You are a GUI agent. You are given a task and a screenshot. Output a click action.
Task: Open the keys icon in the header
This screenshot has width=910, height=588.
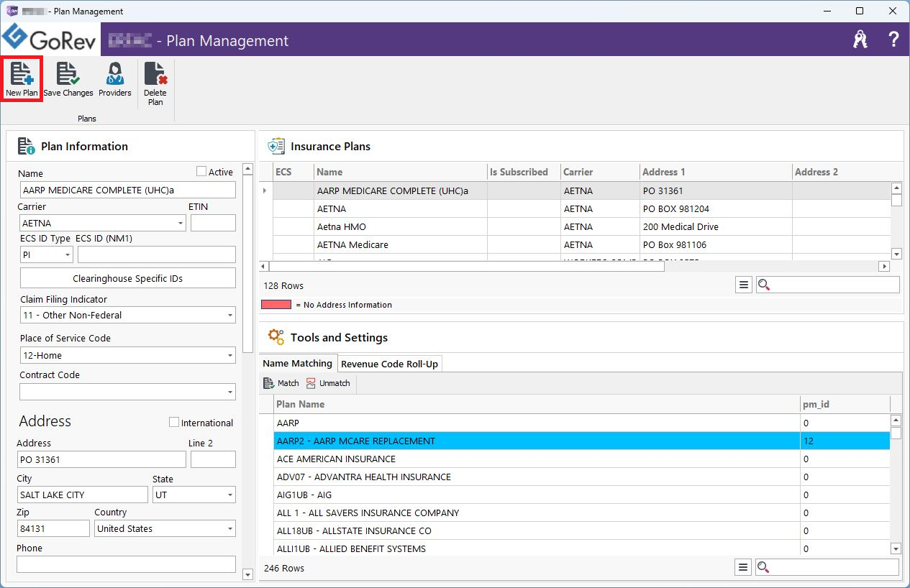(x=860, y=40)
